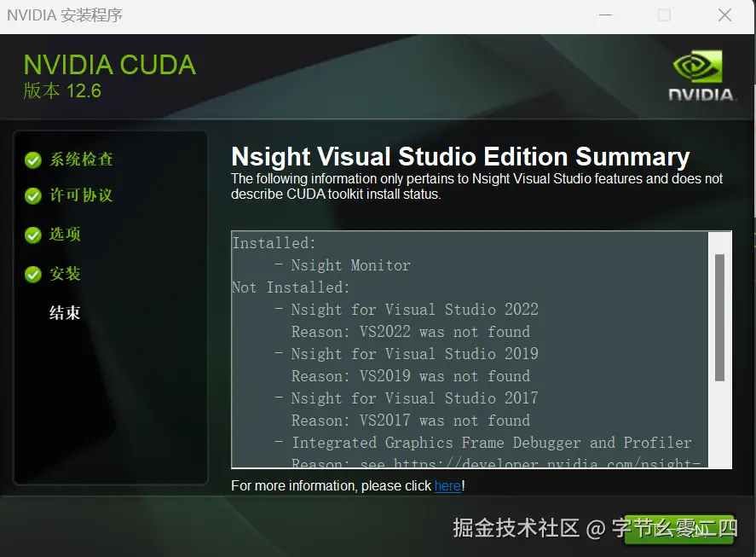Viewport: 756px width, 557px height.
Task: Open the 'here' more information link
Action: tap(447, 485)
